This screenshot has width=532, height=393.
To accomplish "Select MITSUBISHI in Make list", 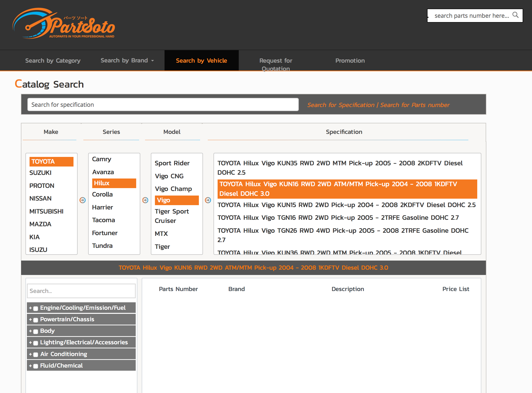I will coord(46,211).
